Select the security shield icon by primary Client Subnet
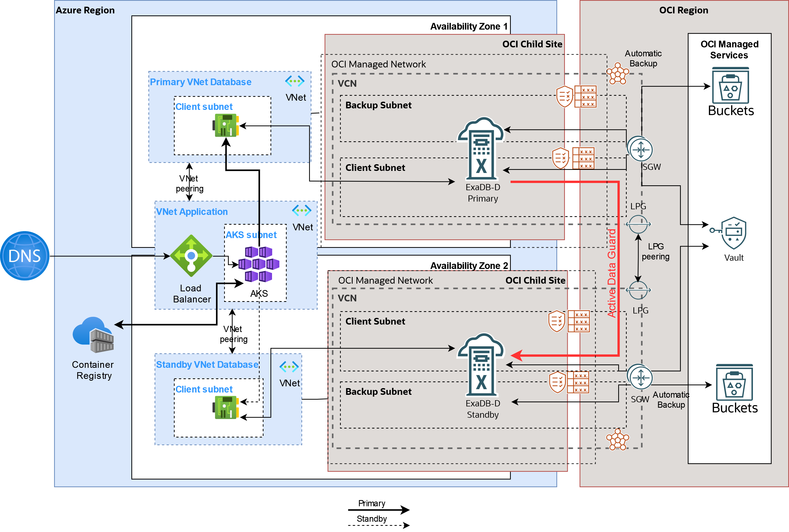Viewport: 789px width, 532px height. (x=561, y=158)
